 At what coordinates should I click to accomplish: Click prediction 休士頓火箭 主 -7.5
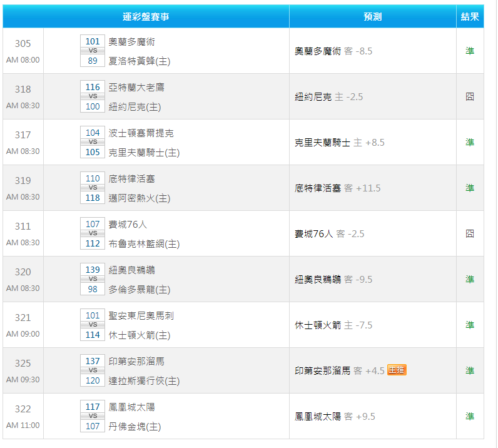(x=333, y=325)
